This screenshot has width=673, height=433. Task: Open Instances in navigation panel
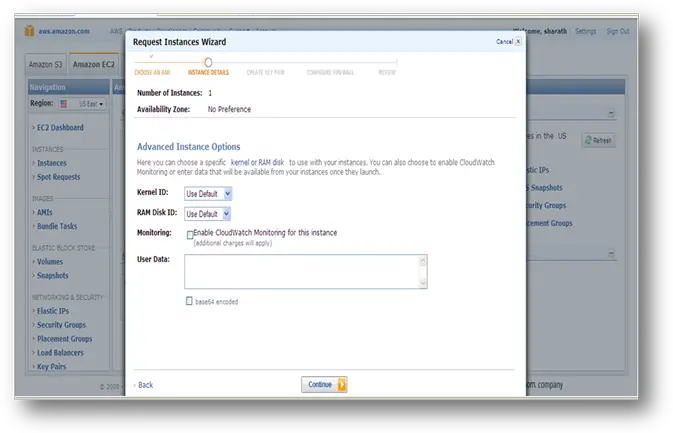tap(52, 163)
